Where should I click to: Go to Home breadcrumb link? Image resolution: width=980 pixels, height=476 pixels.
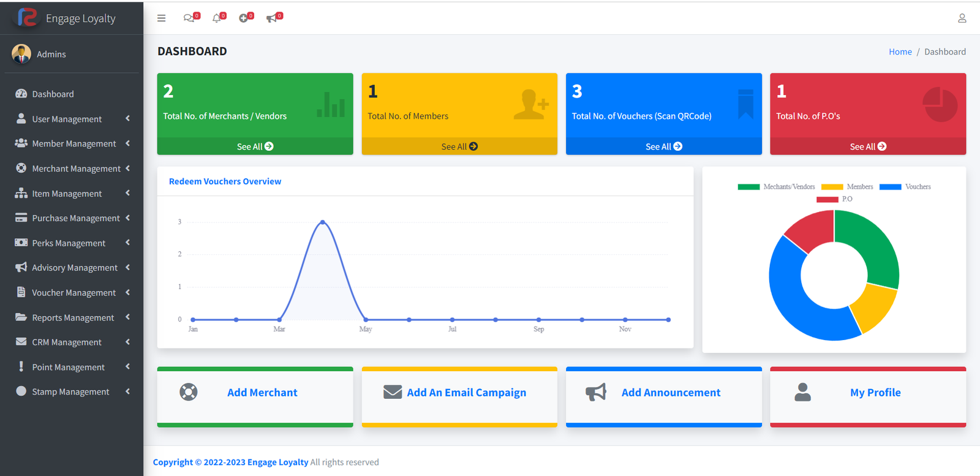900,52
